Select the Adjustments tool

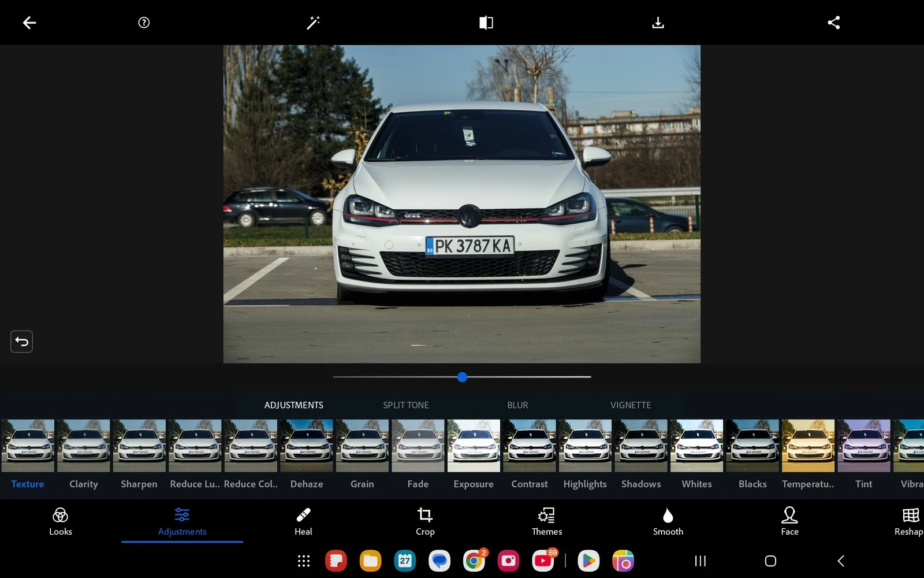pyautogui.click(x=182, y=521)
